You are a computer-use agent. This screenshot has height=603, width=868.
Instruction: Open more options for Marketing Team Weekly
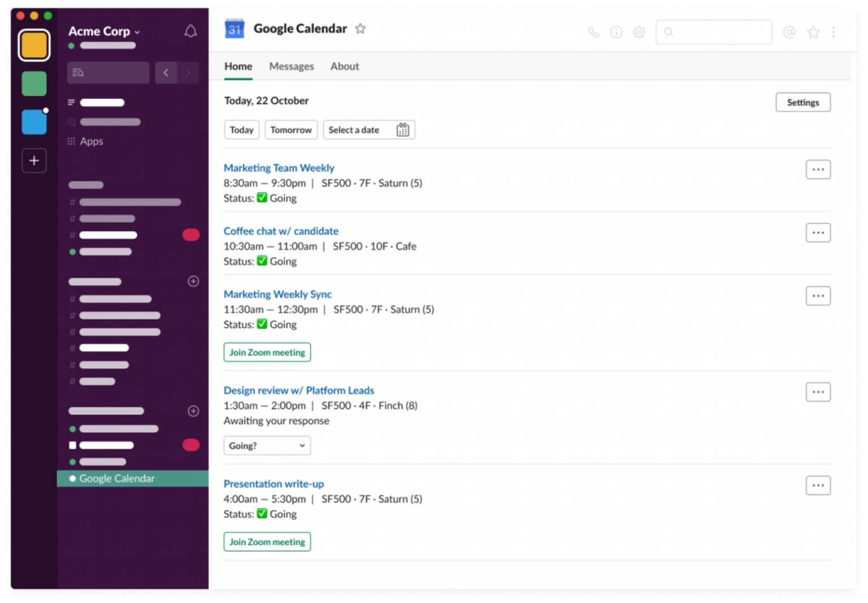tap(818, 170)
